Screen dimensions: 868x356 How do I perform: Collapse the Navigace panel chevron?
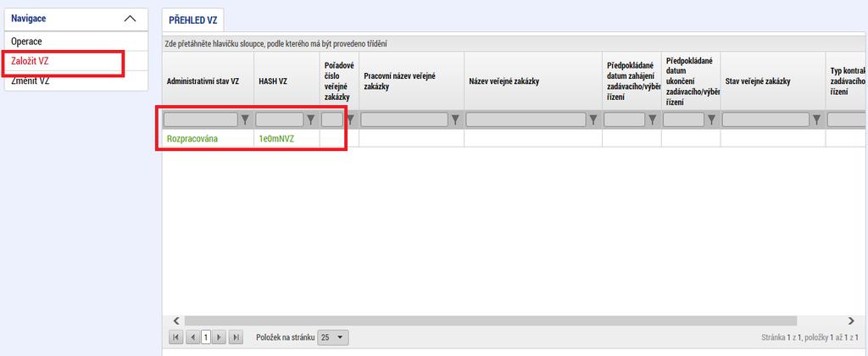pos(130,19)
